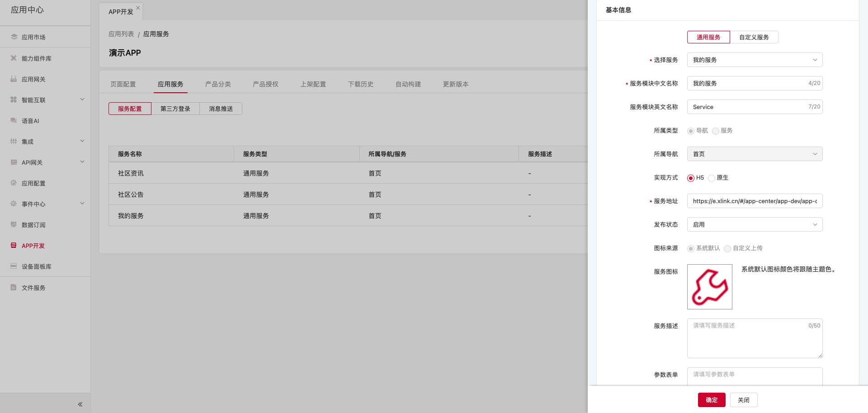Click the 应用网关 sidebar icon
The width and height of the screenshot is (868, 413).
(14, 79)
